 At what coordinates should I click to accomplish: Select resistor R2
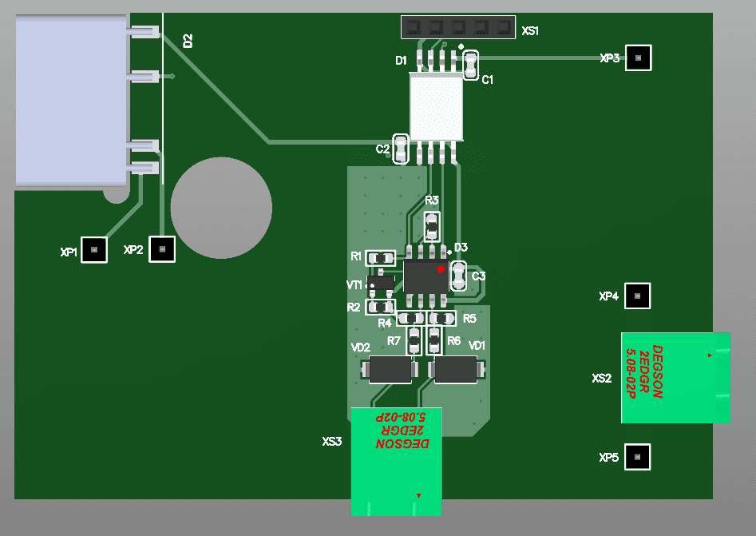pos(381,307)
